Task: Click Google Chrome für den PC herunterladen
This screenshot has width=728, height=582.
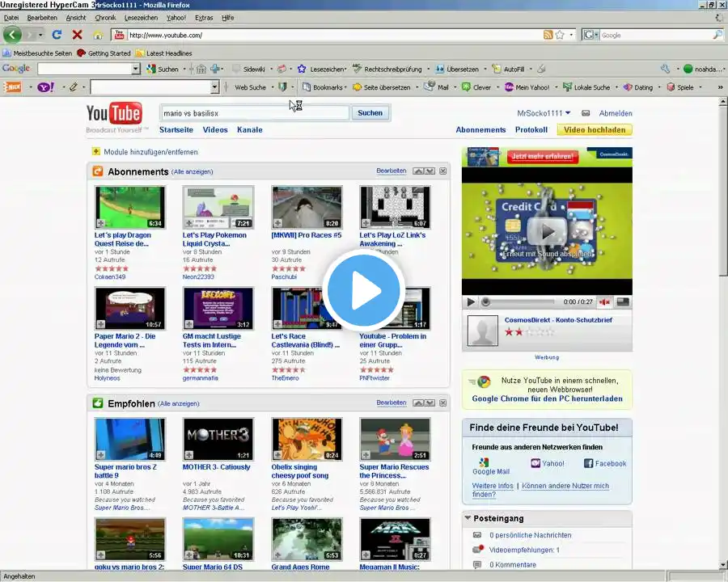Action: point(547,399)
